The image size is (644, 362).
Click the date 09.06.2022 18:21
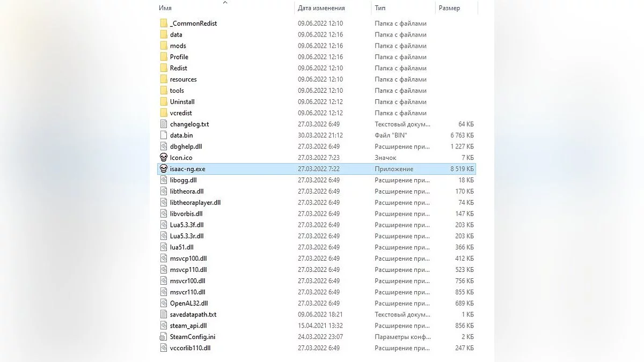click(320, 314)
